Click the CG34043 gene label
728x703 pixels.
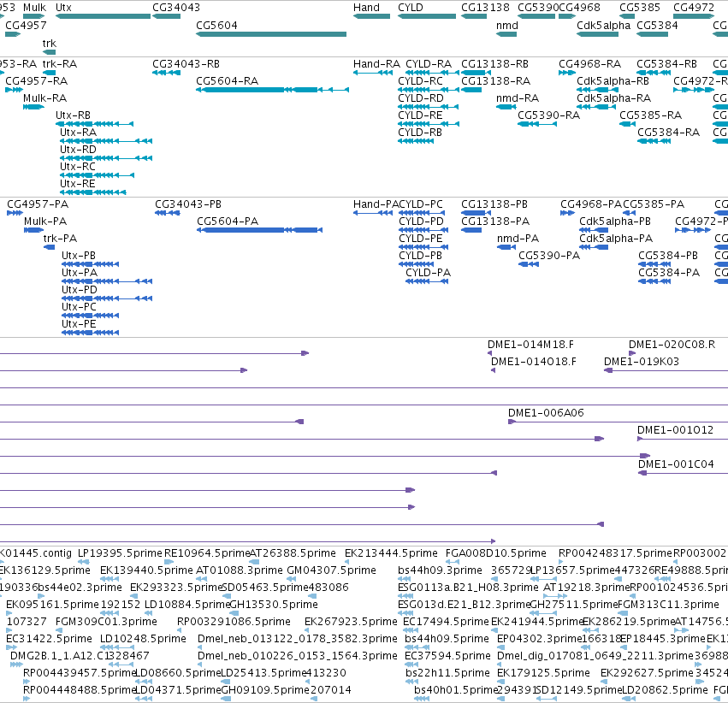[x=176, y=8]
